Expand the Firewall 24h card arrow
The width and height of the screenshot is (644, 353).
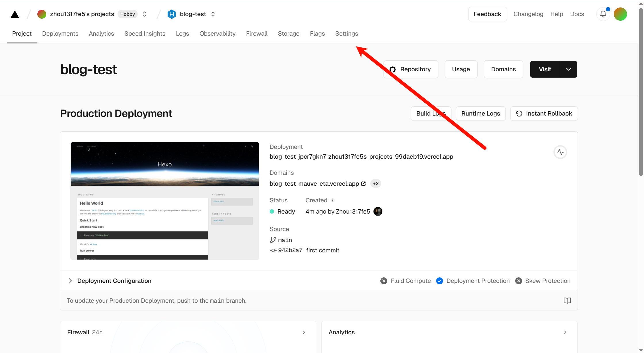(x=304, y=332)
